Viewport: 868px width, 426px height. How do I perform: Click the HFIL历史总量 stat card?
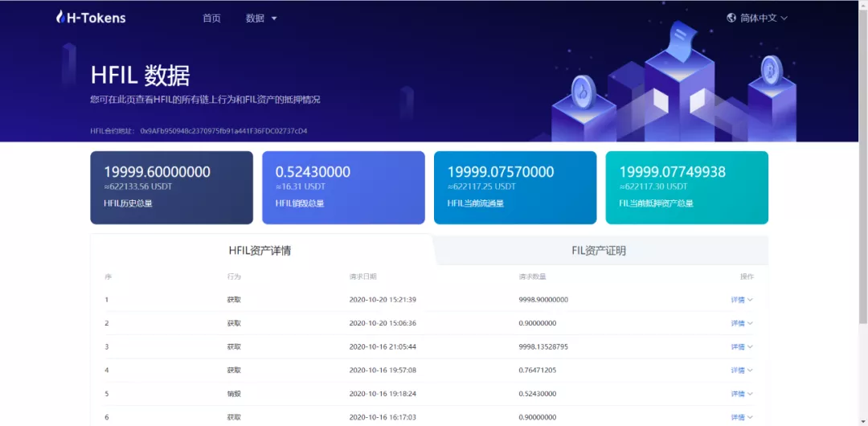(x=172, y=188)
